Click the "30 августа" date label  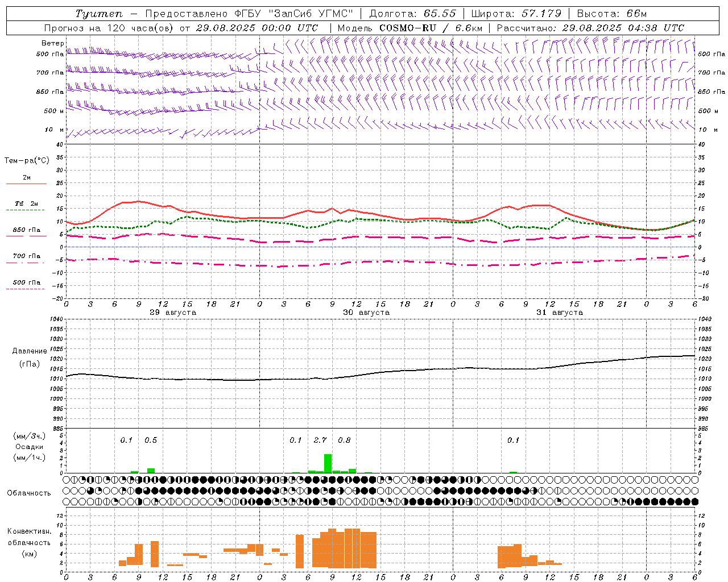pos(366,313)
